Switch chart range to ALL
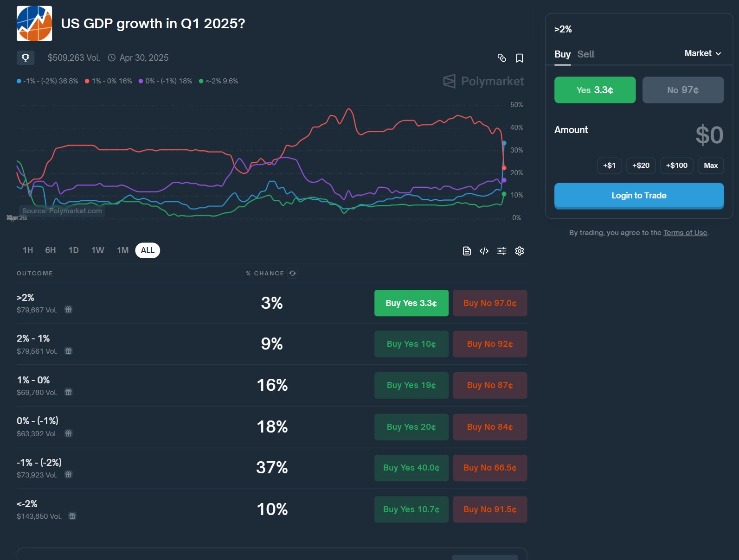Screen dimensions: 739x560 pyautogui.click(x=148, y=250)
